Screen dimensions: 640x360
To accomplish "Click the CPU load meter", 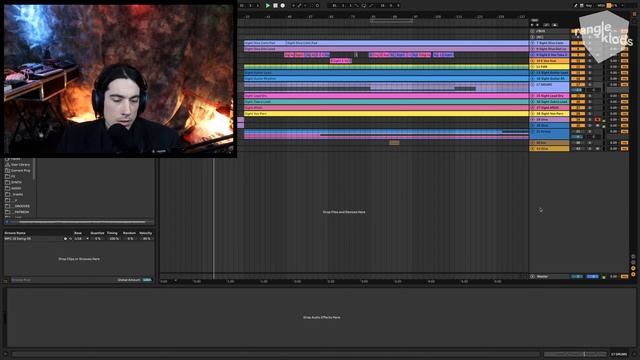I will pos(612,6).
